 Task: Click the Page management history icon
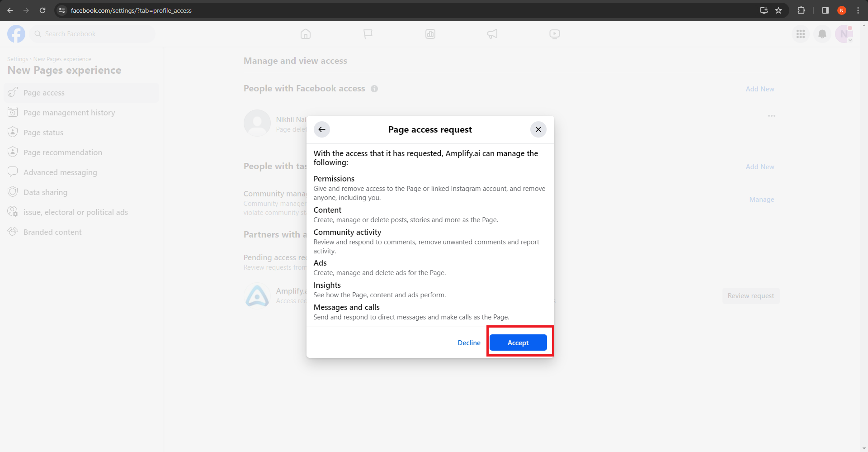pos(13,112)
